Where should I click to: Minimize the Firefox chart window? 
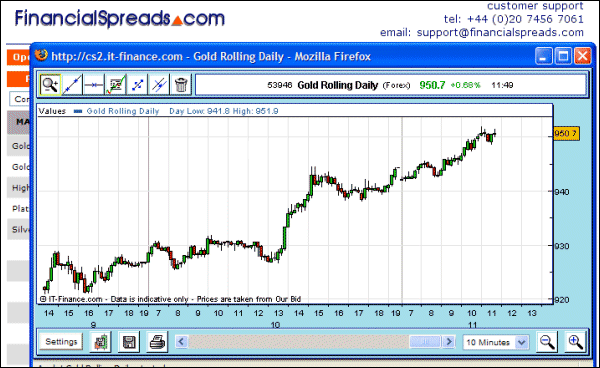pyautogui.click(x=543, y=56)
